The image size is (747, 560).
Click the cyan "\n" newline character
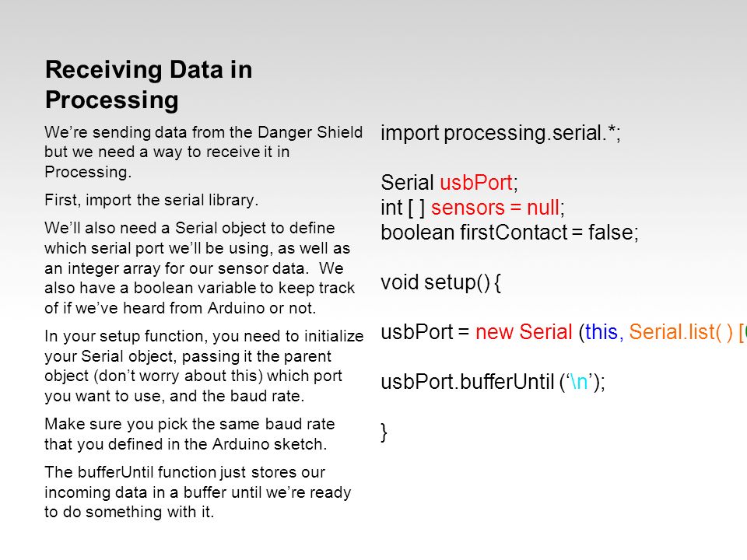579,382
